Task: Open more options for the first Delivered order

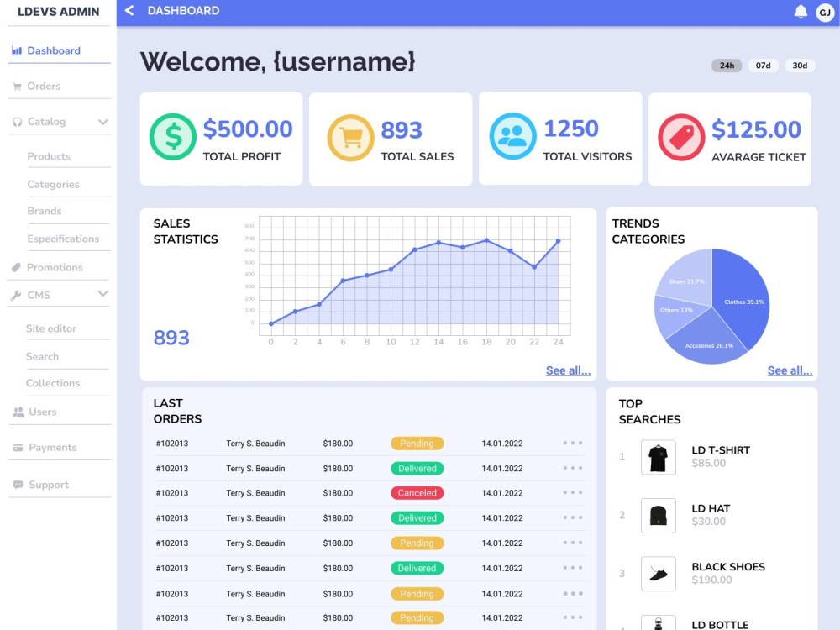Action: click(x=573, y=468)
